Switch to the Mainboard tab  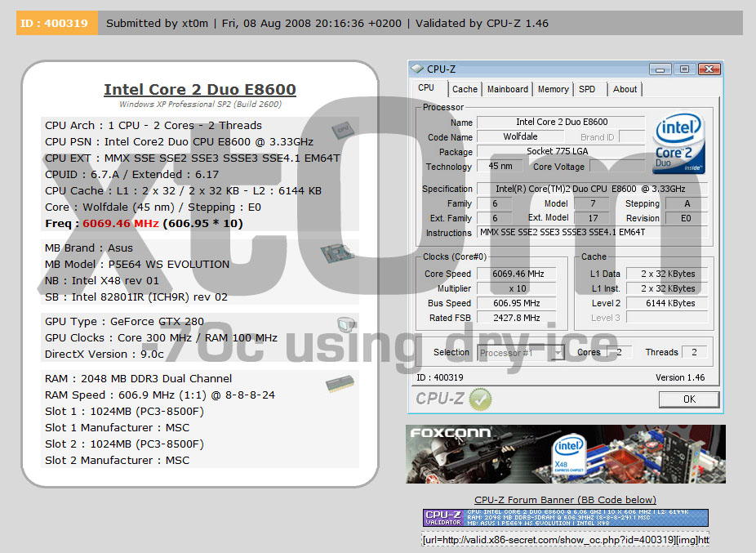[507, 89]
